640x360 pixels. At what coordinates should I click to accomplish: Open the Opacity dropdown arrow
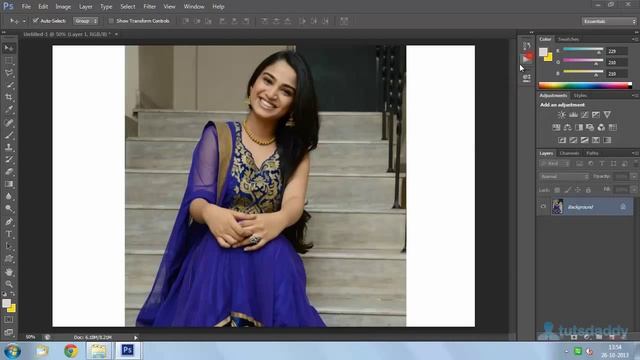tap(633, 176)
